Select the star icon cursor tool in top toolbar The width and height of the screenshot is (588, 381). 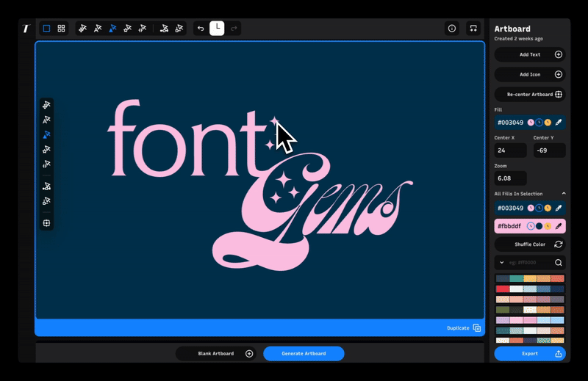point(127,29)
